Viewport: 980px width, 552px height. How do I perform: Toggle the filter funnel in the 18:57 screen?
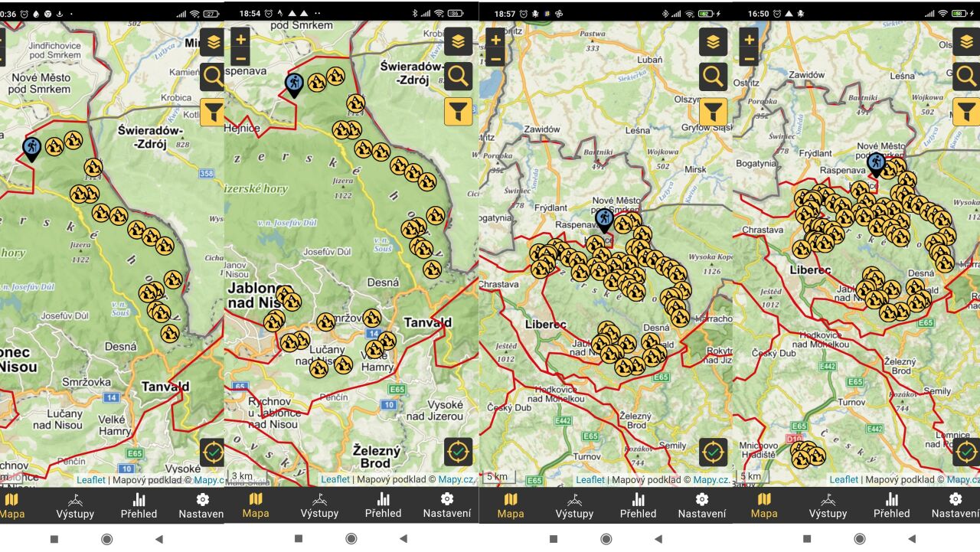[x=713, y=111]
